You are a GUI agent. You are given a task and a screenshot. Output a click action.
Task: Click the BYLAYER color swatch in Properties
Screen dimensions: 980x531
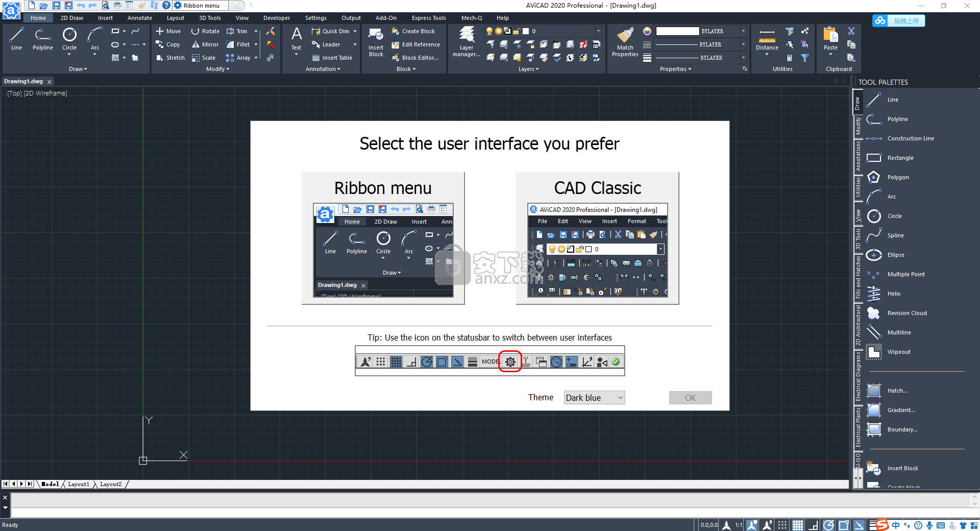[677, 31]
